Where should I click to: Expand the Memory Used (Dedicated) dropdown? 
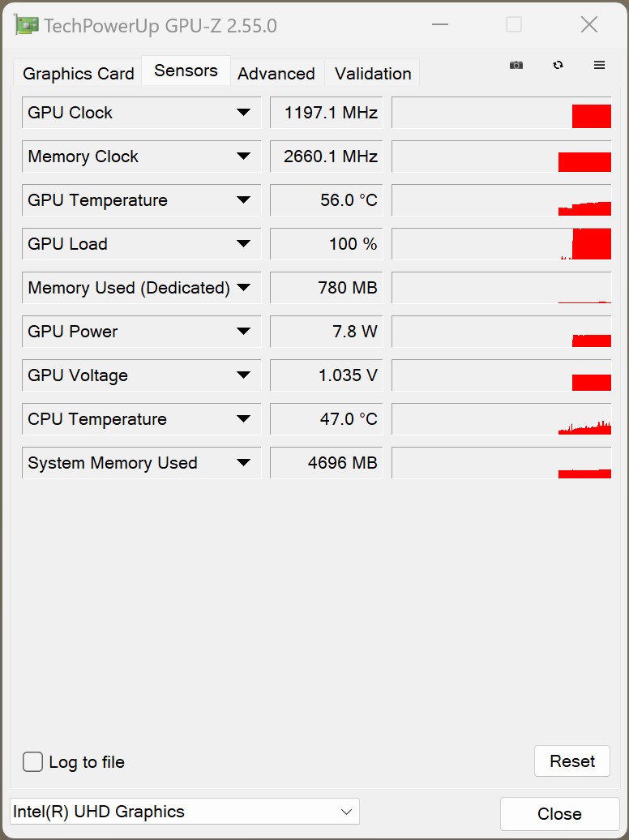pyautogui.click(x=243, y=288)
